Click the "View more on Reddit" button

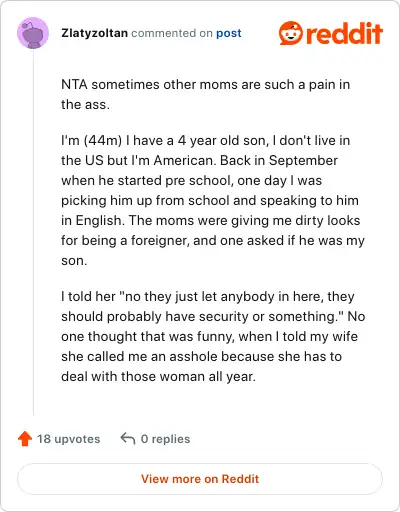click(x=200, y=479)
